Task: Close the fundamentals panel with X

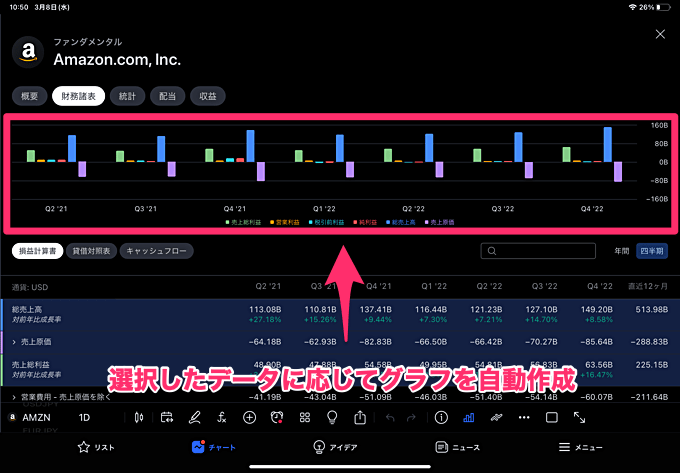Action: pyautogui.click(x=660, y=34)
